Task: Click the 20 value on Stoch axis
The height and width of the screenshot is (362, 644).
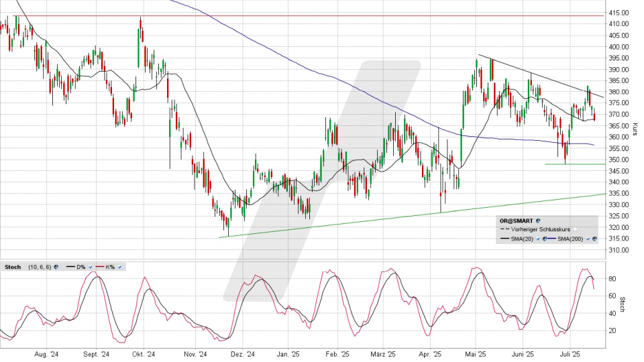Action: point(612,330)
